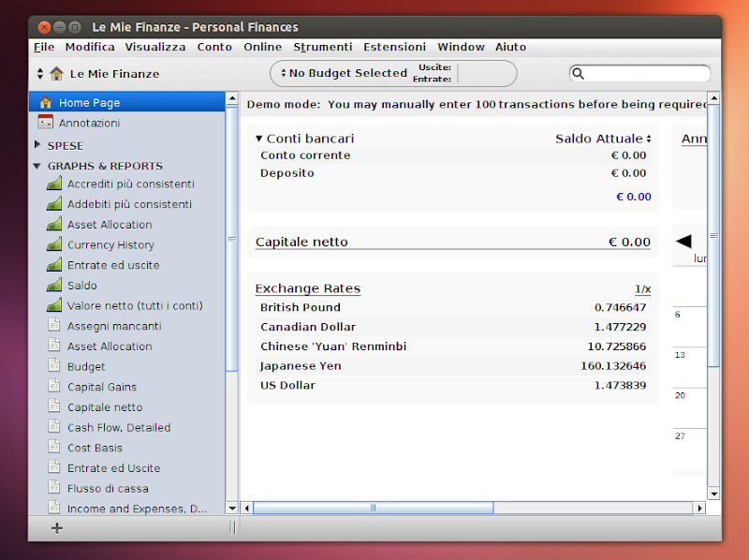Select the Cost Basis report entry

click(95, 448)
